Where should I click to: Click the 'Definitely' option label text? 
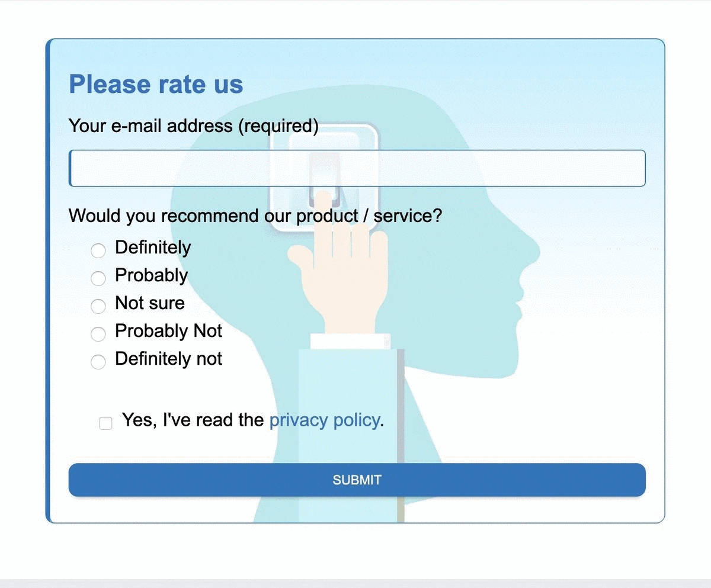point(153,247)
